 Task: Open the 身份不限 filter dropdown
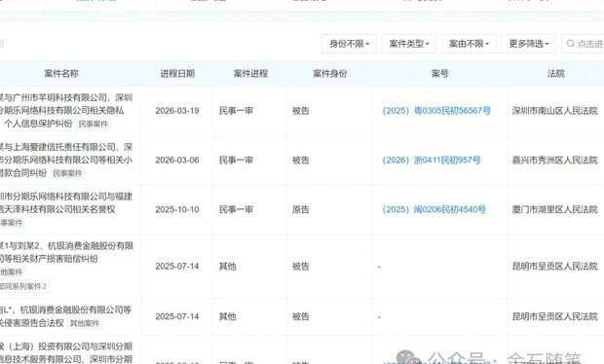349,44
